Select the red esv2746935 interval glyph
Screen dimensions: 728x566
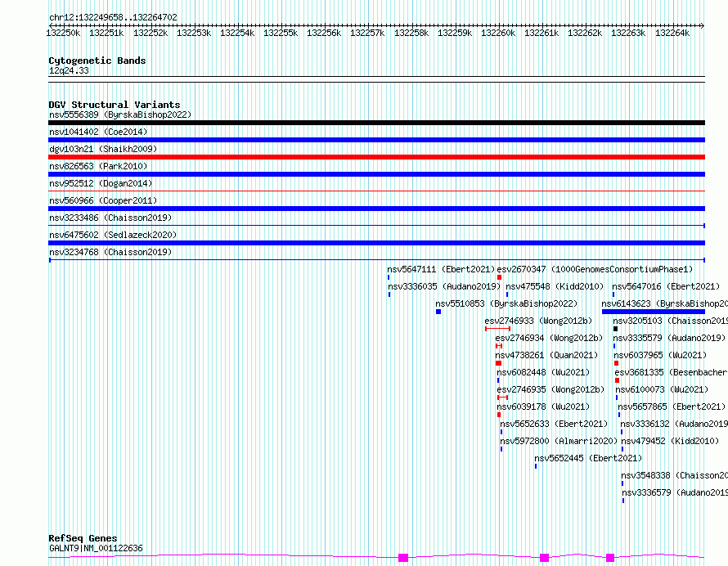(x=502, y=398)
